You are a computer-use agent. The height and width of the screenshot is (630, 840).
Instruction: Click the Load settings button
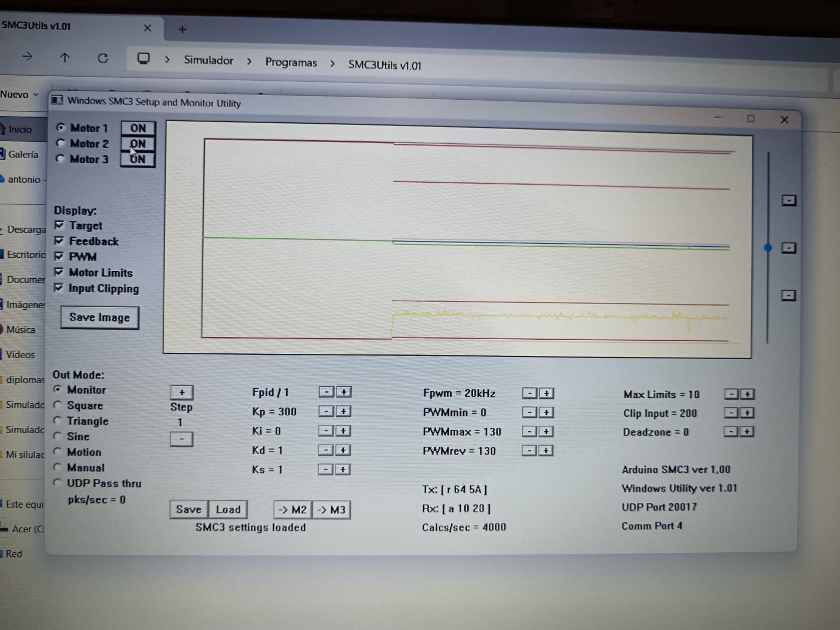[x=228, y=509]
